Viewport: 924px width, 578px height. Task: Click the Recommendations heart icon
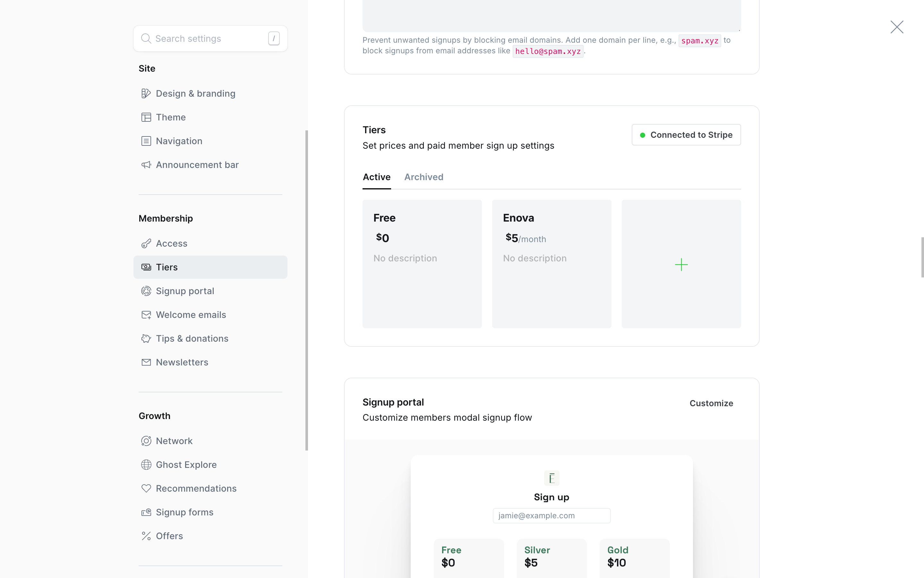point(146,488)
